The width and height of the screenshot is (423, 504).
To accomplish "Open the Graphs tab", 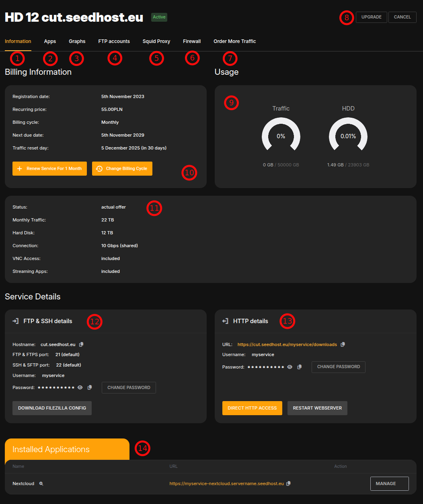I will coord(77,41).
